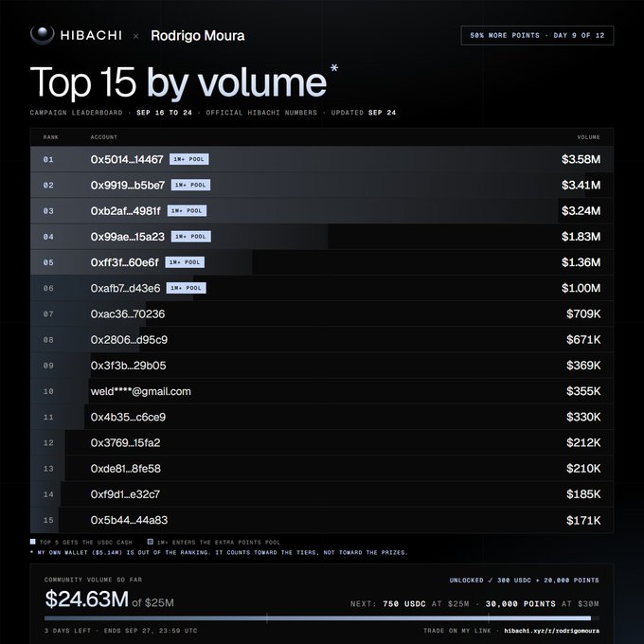Click the $1.36M volume value
The image size is (644, 644).
point(581,262)
